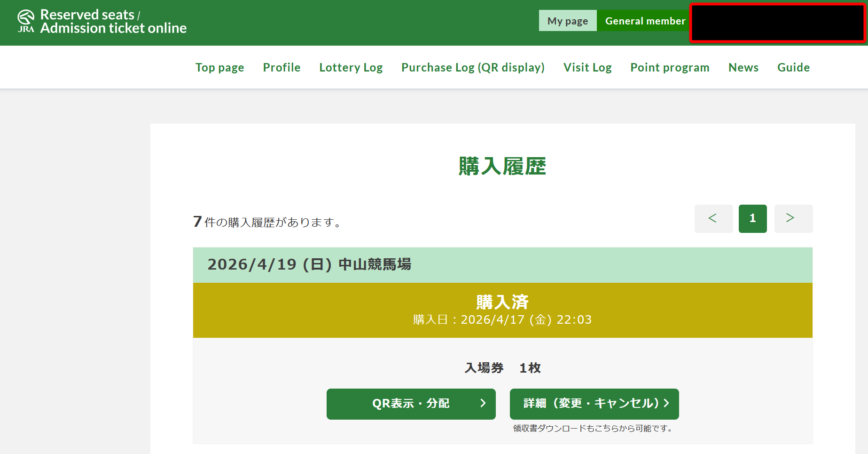Viewport: 868px width, 454px height.
Task: Click the 購入日：2026/4/17 (金) 22:03 text
Action: [502, 320]
